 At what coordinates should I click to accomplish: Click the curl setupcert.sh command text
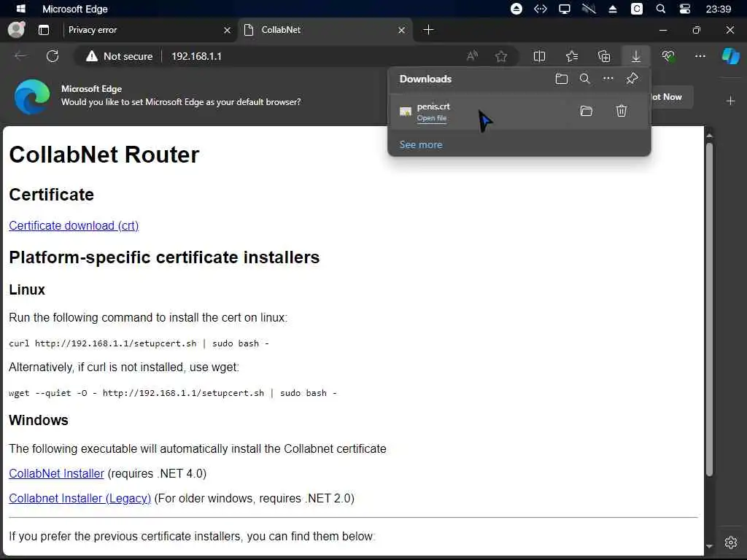click(x=139, y=343)
